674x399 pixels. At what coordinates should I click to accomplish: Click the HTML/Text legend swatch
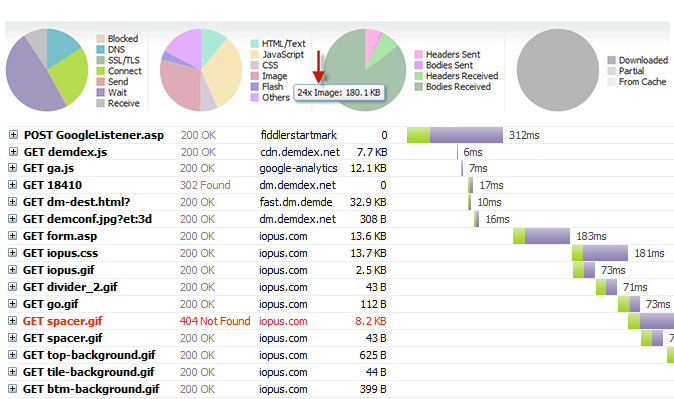(x=254, y=43)
